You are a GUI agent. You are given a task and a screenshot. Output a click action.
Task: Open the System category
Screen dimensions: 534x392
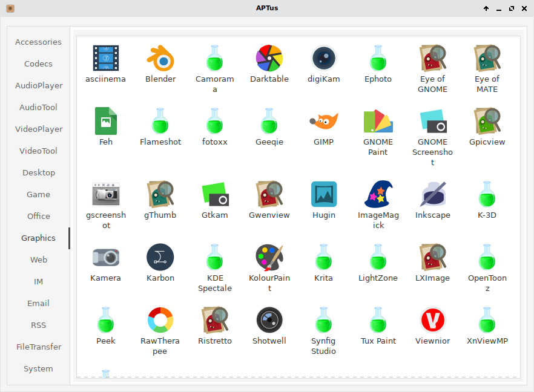(x=39, y=368)
